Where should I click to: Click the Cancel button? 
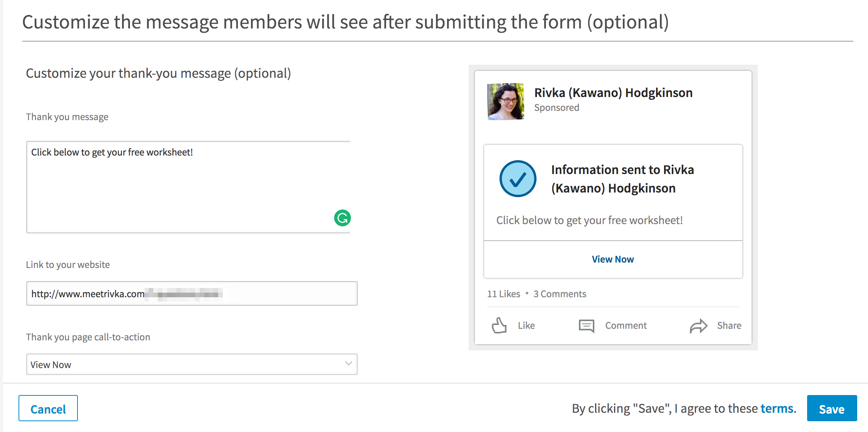(48, 408)
